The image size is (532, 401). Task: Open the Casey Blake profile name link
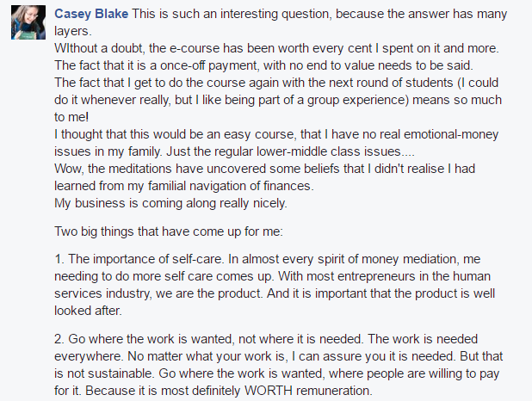91,14
